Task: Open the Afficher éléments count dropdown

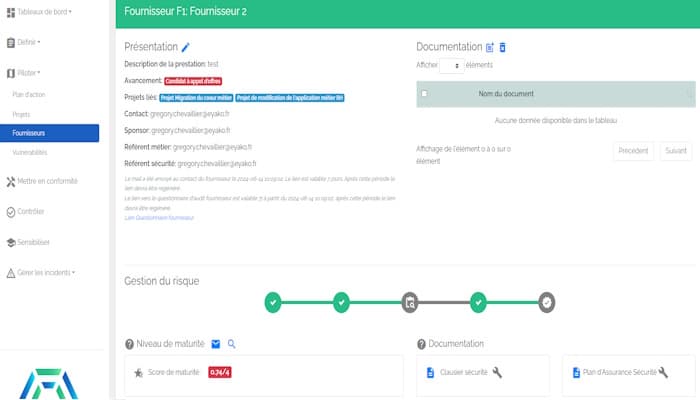Action: click(x=451, y=66)
